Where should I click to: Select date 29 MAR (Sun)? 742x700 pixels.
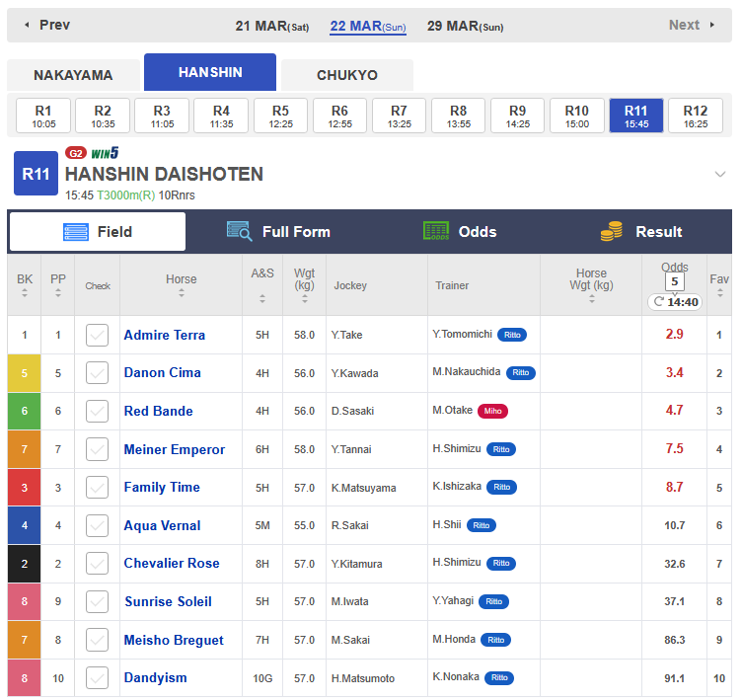465,26
